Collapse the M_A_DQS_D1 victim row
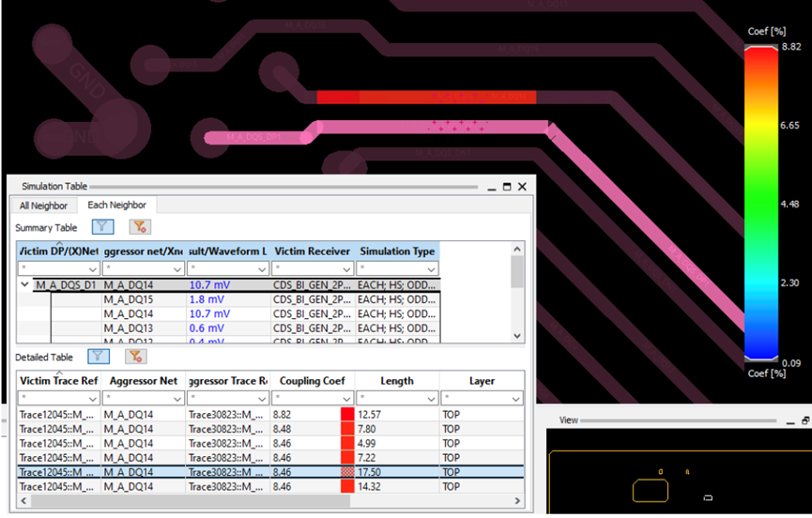Viewport: 812px width, 518px height. click(x=24, y=284)
